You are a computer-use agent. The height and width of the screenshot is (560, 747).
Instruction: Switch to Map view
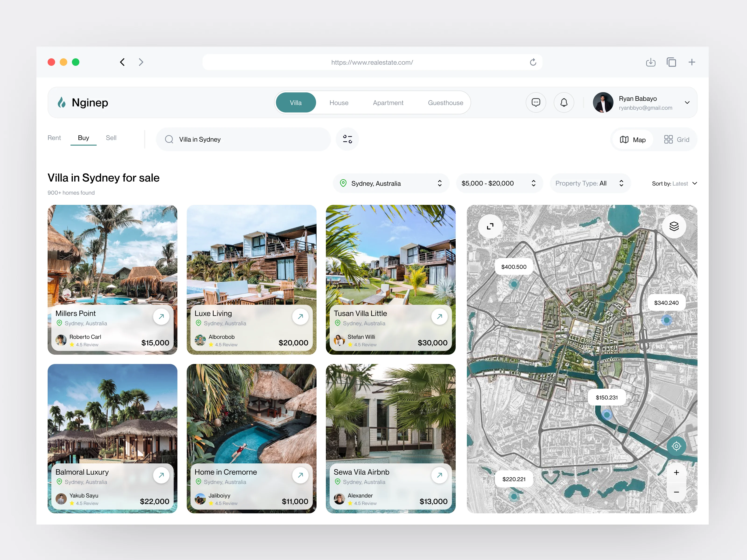coord(633,139)
